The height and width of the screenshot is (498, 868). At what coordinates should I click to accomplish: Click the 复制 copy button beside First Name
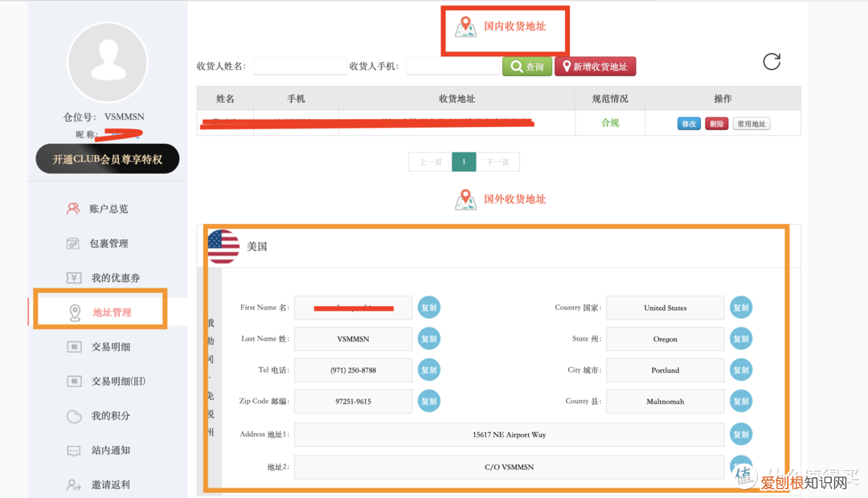[428, 307]
